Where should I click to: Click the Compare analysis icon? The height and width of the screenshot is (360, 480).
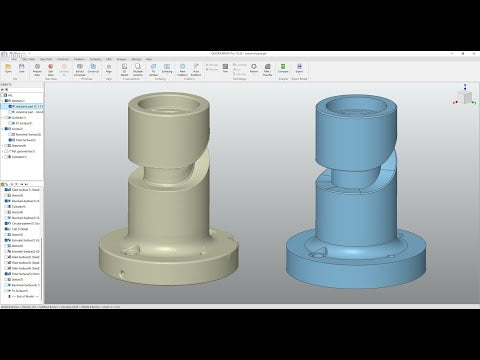(x=283, y=68)
